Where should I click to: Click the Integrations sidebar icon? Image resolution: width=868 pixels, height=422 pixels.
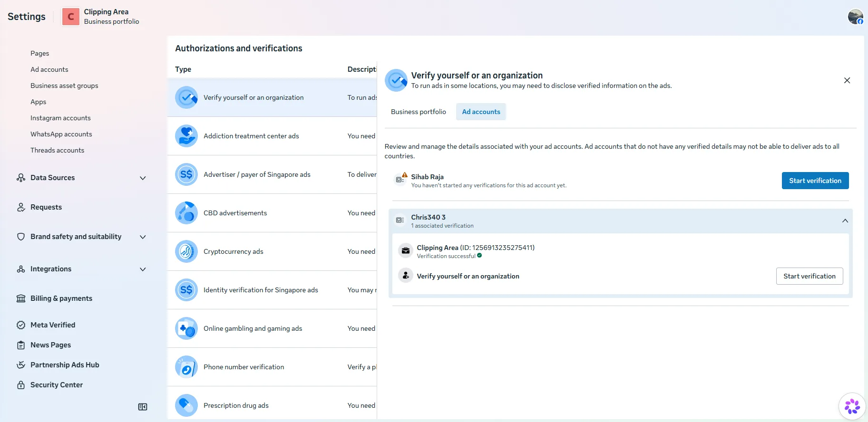coord(21,269)
